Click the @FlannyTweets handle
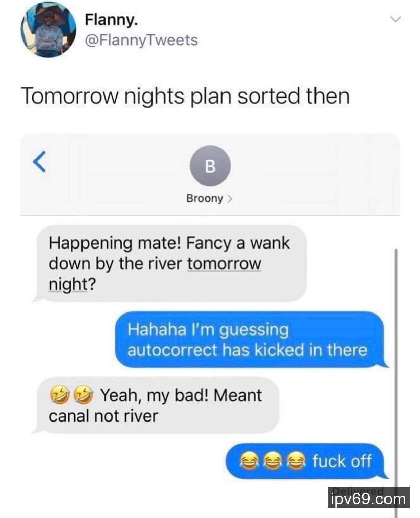Screen dimensions: 420x518 point(141,40)
